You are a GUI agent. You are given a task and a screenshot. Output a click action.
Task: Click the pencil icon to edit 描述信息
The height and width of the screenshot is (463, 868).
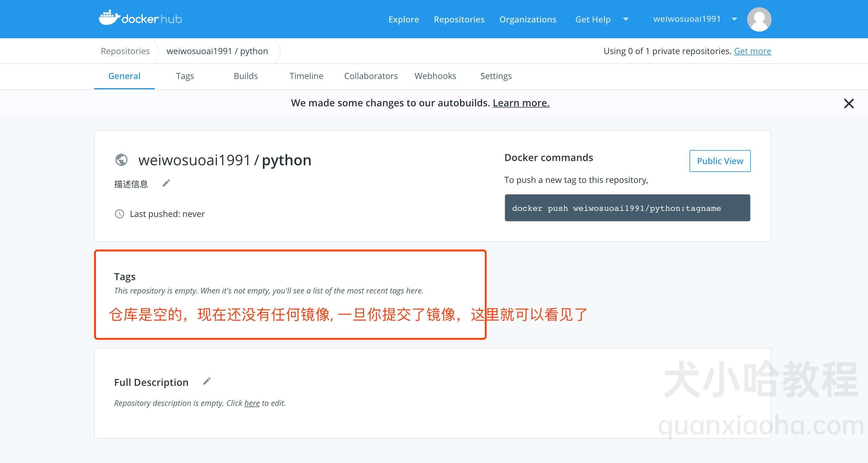click(166, 183)
